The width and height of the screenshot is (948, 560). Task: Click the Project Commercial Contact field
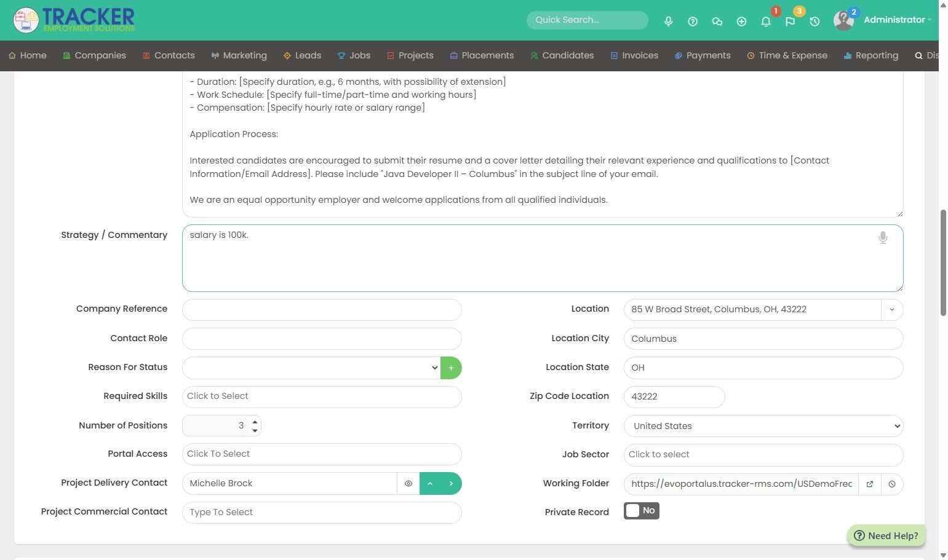(322, 513)
